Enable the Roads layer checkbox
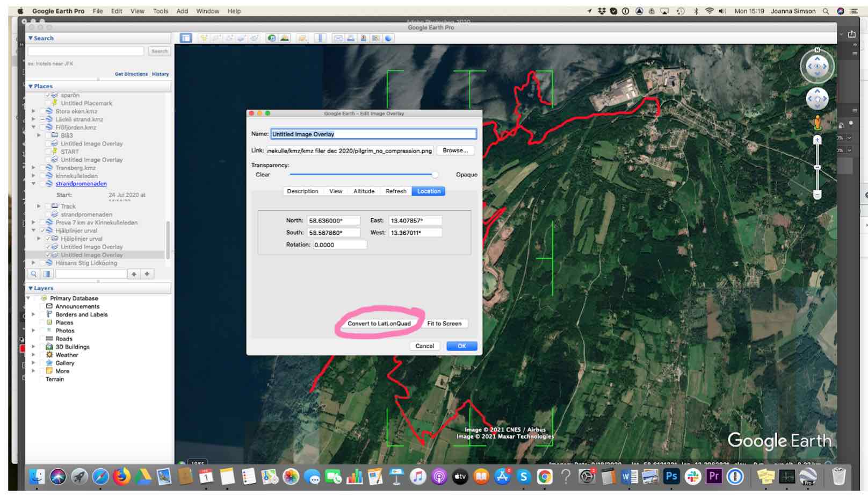Viewport: 868px width, 501px height. [42, 339]
